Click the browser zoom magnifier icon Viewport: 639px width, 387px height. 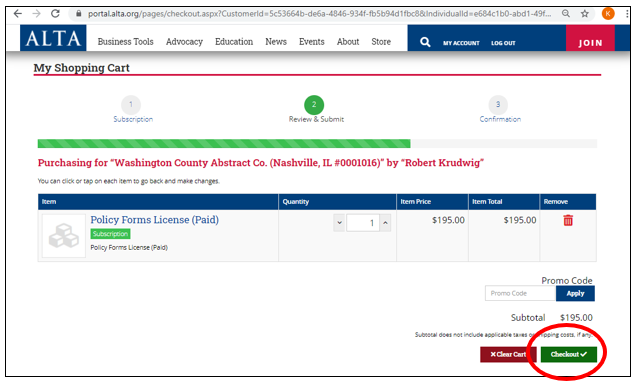click(x=566, y=13)
